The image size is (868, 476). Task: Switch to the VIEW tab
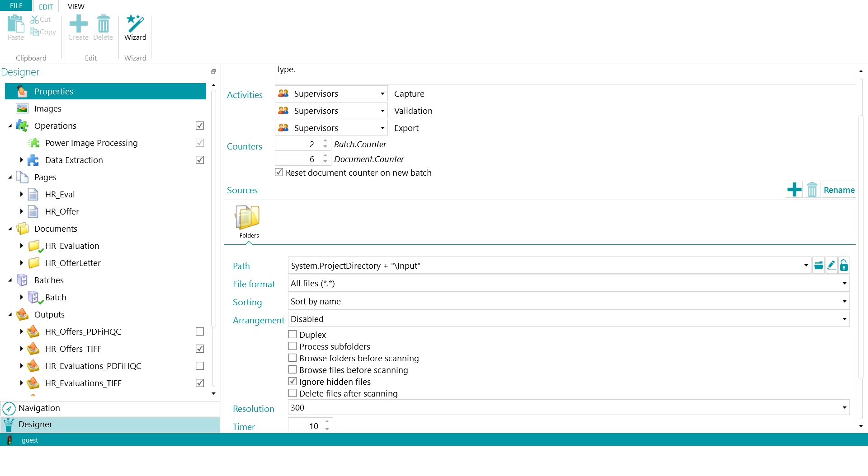click(x=76, y=6)
